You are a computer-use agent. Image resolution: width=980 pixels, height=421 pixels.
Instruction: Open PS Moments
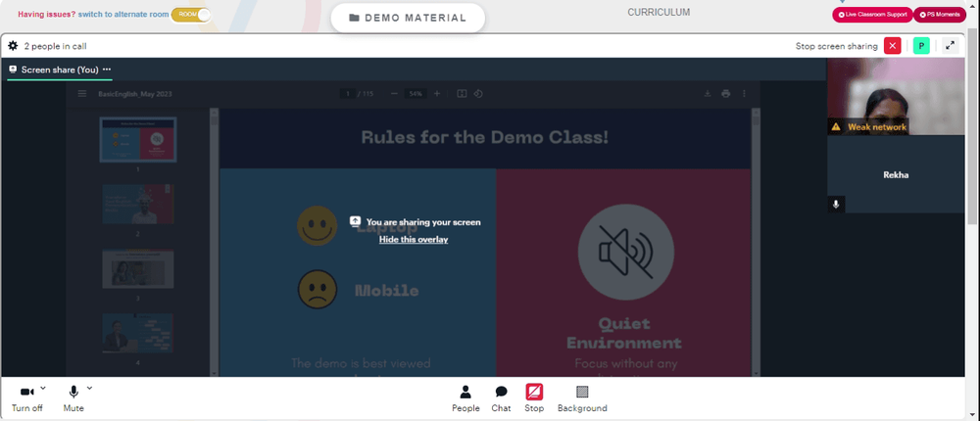pos(940,15)
